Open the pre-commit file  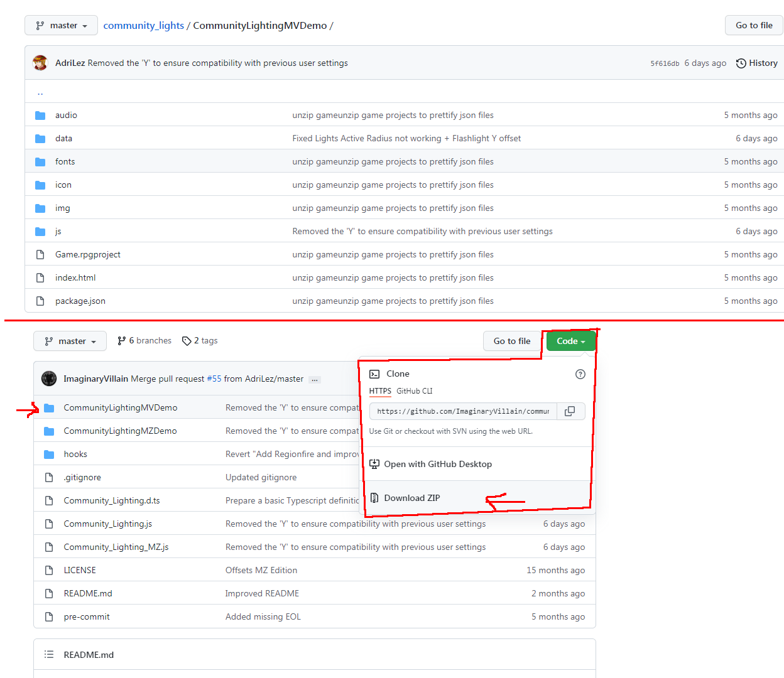(x=86, y=616)
